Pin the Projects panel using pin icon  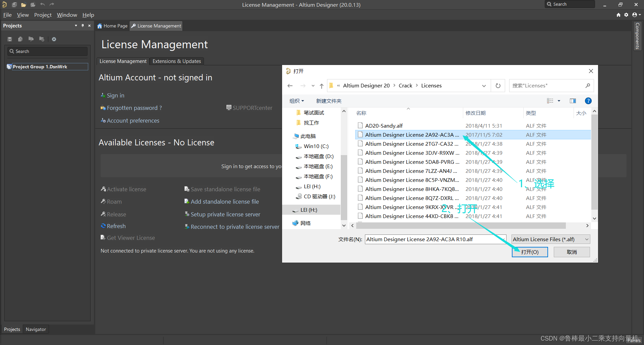83,26
